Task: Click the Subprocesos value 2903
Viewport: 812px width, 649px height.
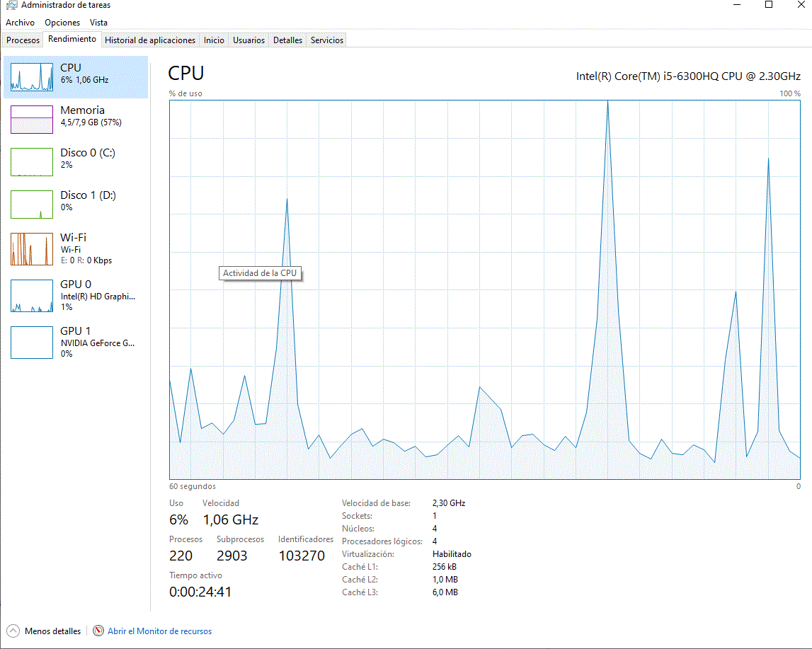Action: [232, 556]
